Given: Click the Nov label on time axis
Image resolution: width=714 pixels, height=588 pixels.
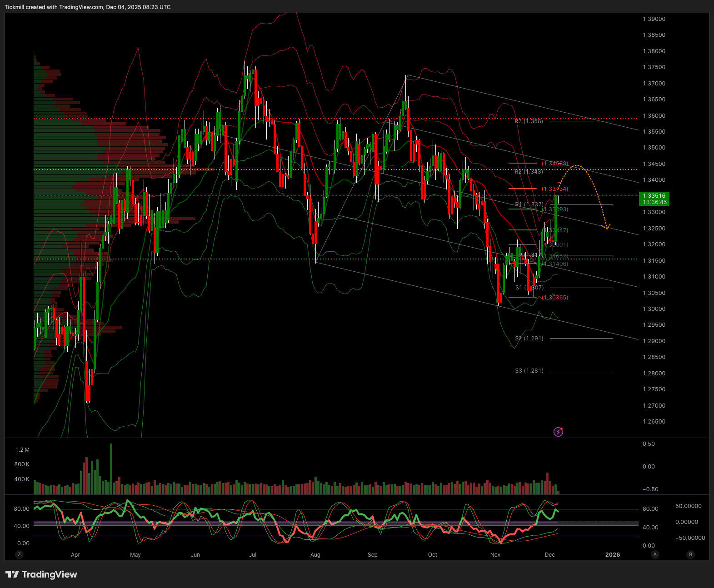Looking at the screenshot, I should pyautogui.click(x=495, y=554).
